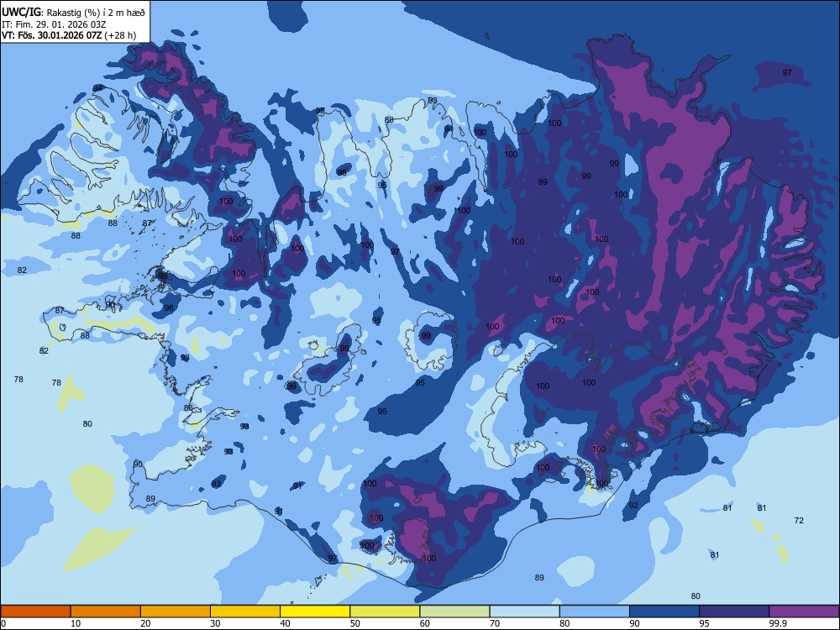This screenshot has height=630, width=840.
Task: Click the legend tick label '60'
Action: [425, 623]
